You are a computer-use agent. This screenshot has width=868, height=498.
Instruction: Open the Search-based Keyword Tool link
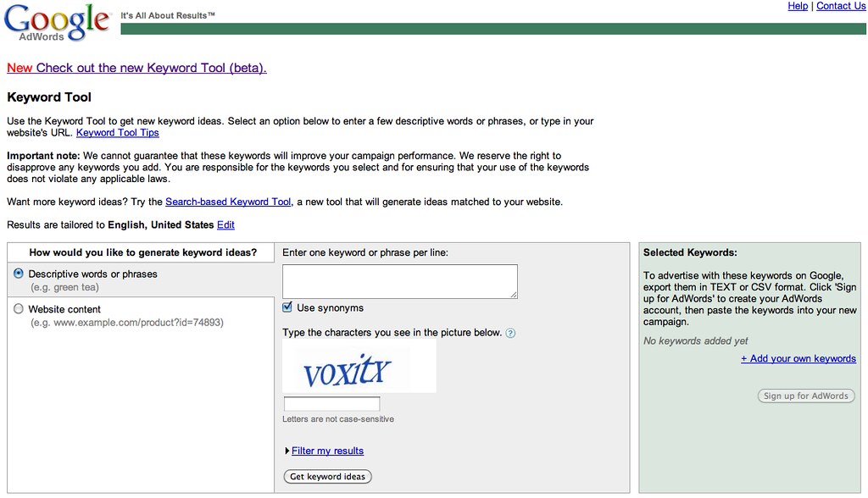pos(228,202)
